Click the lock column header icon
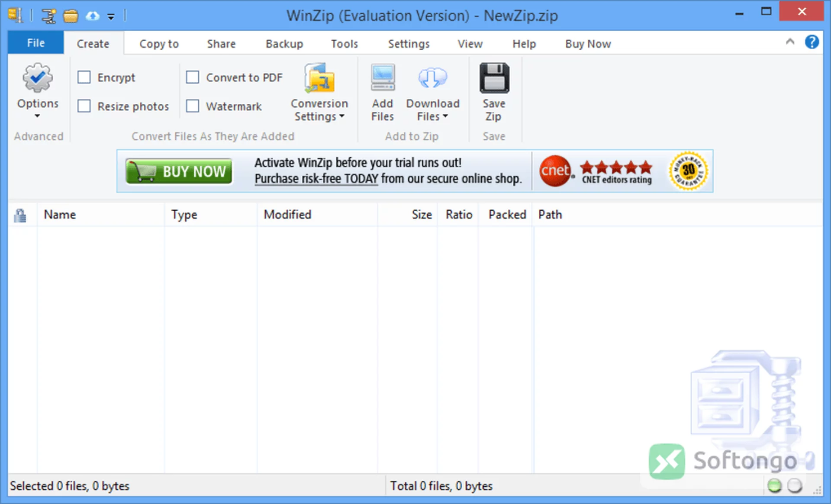This screenshot has width=831, height=504. (x=20, y=215)
